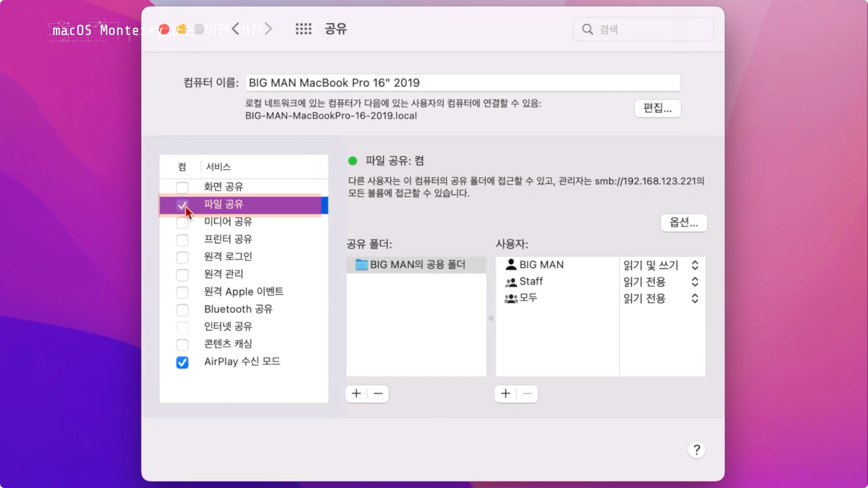The width and height of the screenshot is (868, 488).
Task: Click the help question mark button
Action: 696,450
